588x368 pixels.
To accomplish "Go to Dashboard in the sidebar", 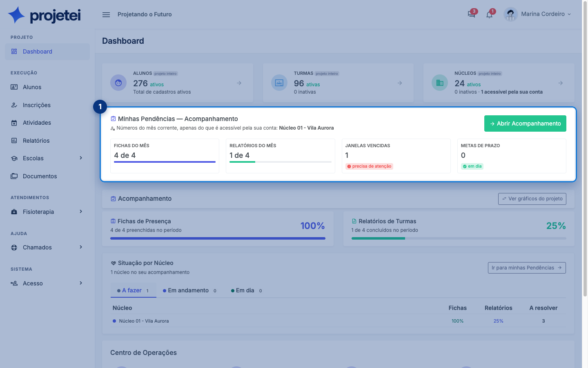I will 47,52.
